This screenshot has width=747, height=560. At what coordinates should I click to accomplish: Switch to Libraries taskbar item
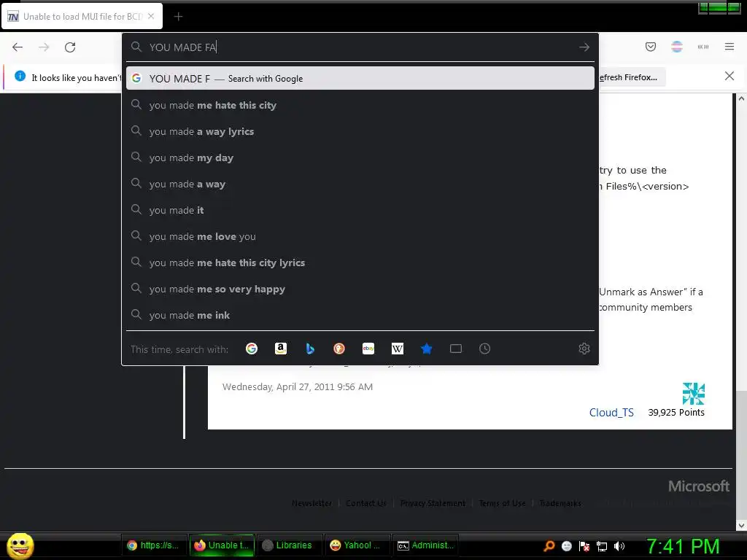click(x=289, y=545)
